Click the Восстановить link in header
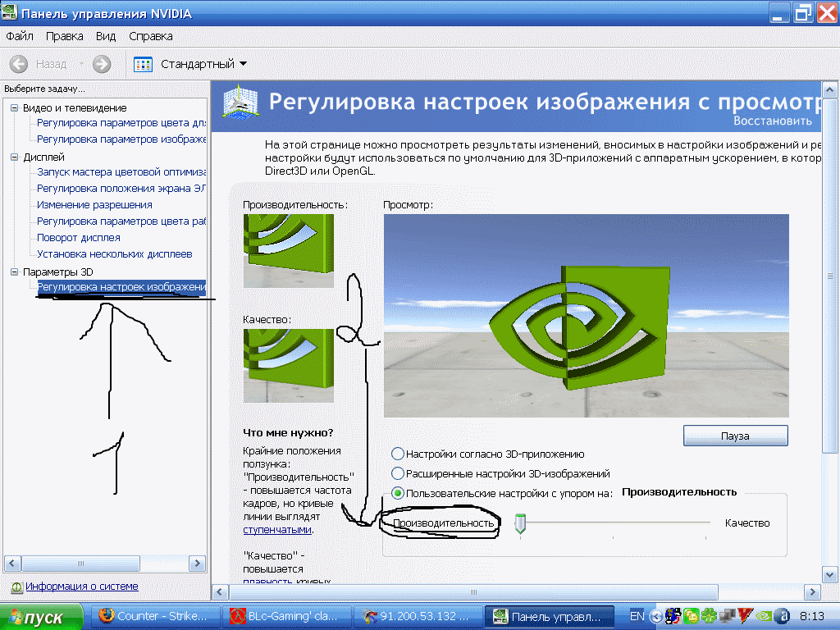Image resolution: width=840 pixels, height=630 pixels. pyautogui.click(x=773, y=121)
